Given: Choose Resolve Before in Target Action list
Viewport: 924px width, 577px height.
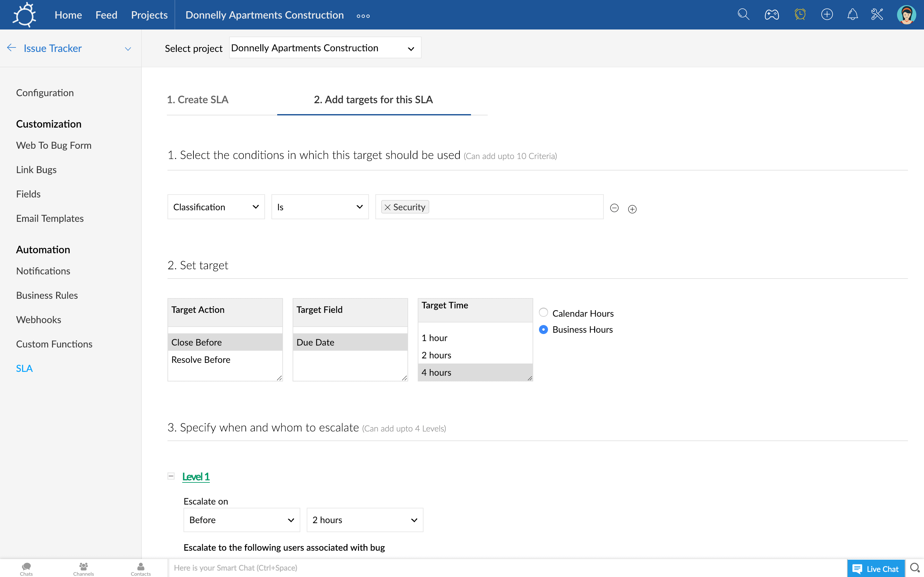Looking at the screenshot, I should [x=201, y=359].
